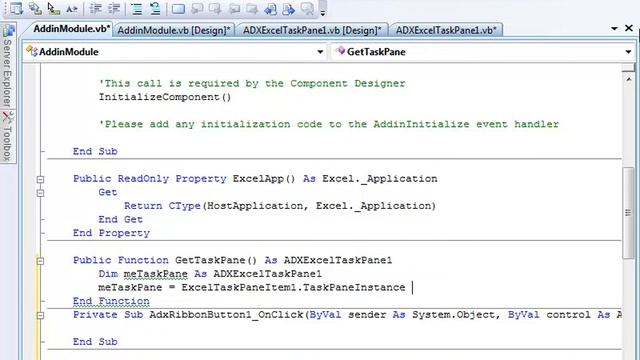Screen dimensions: 640x360
Task: Click the 'End Property' line
Action: 111,233
